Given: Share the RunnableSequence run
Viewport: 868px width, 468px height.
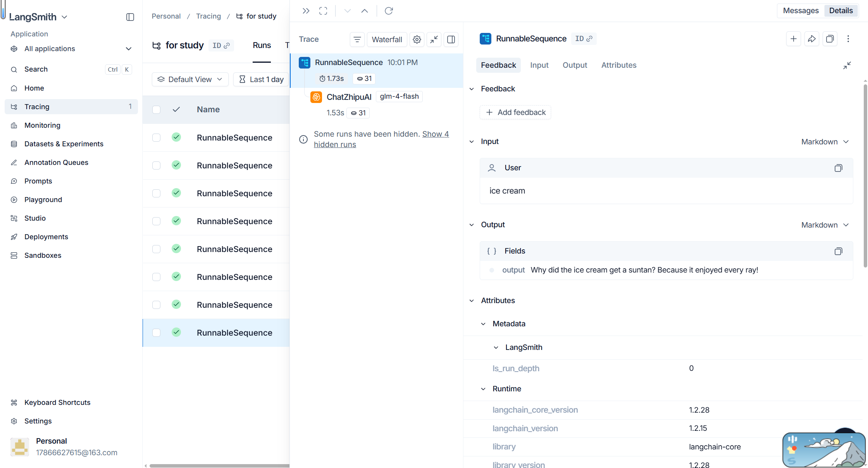Looking at the screenshot, I should click(x=812, y=39).
